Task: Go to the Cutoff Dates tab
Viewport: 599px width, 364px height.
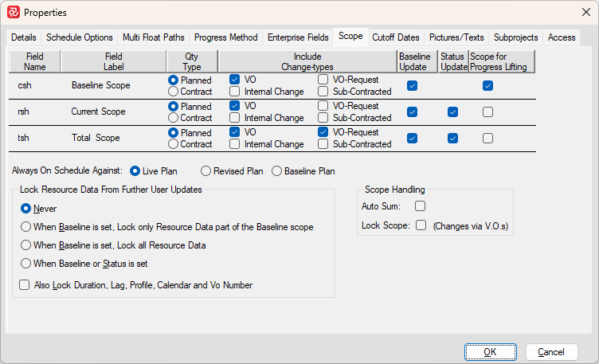Action: pyautogui.click(x=396, y=37)
